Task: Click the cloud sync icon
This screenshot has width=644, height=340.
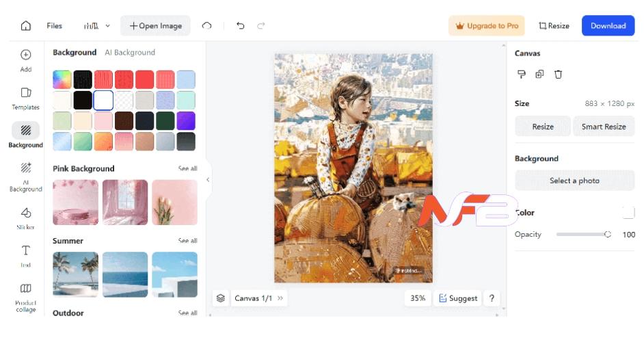Action: (x=206, y=25)
